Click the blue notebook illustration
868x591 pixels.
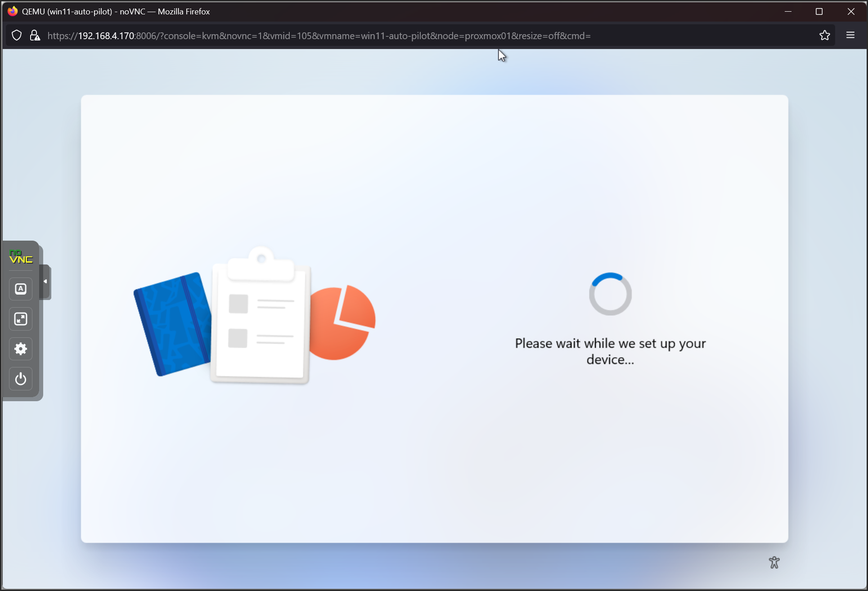pos(173,324)
